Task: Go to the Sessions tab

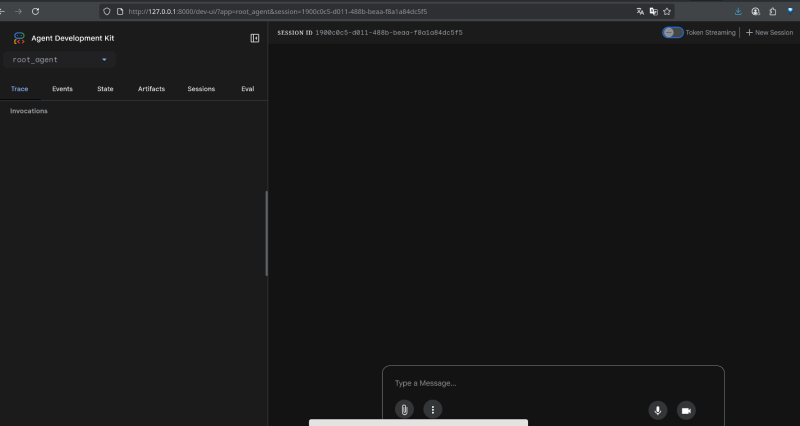Action: coord(201,89)
